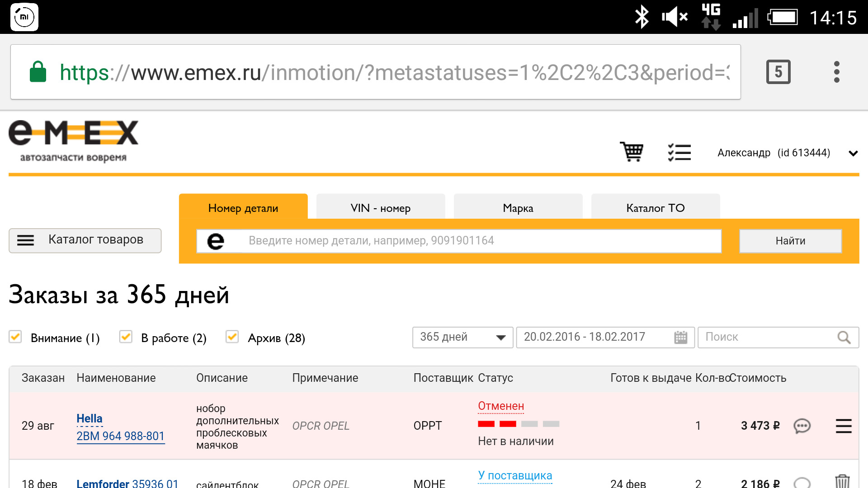Click the magnifier icon in orders search

point(844,337)
